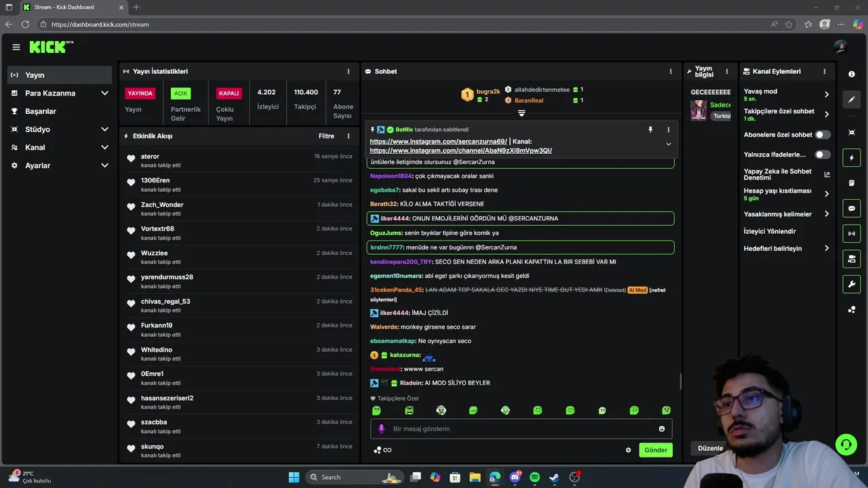Toggle the wrench stream info panel icon
Screen dimensions: 868x488
click(x=852, y=284)
